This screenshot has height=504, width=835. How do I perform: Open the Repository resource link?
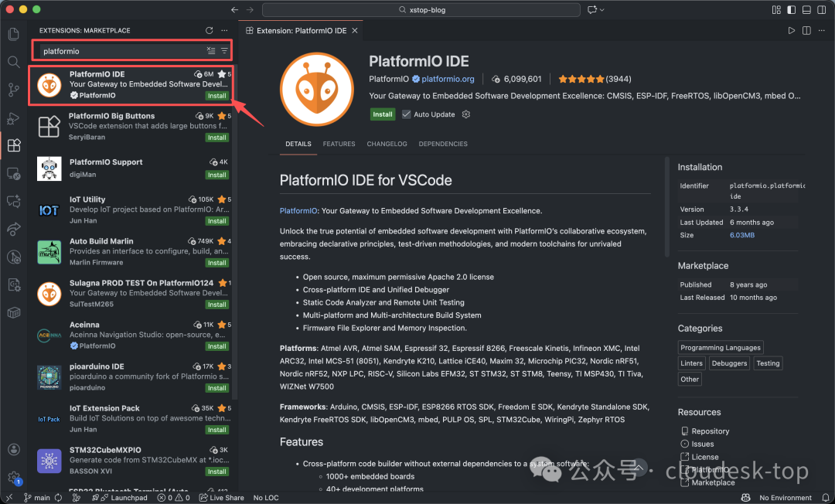710,431
